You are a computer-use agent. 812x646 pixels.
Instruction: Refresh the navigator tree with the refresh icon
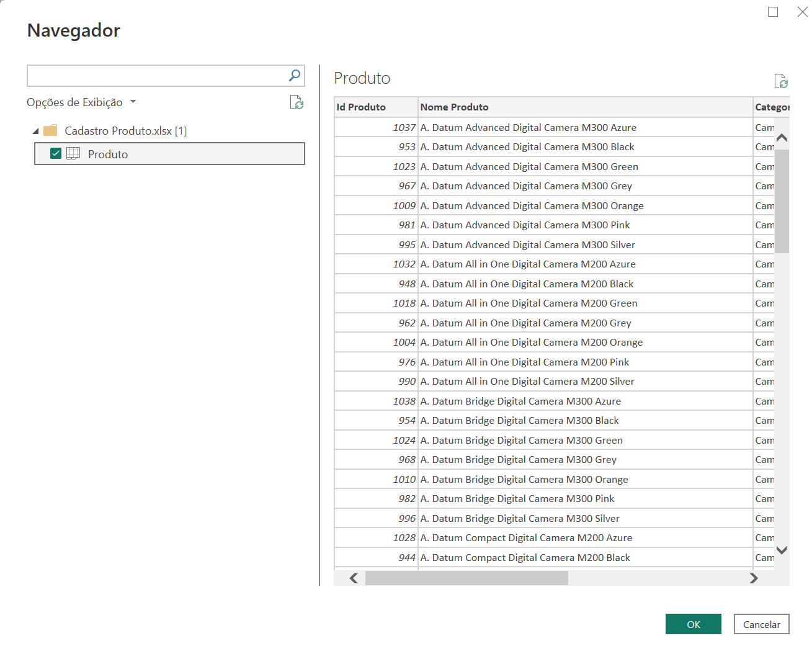[x=297, y=102]
